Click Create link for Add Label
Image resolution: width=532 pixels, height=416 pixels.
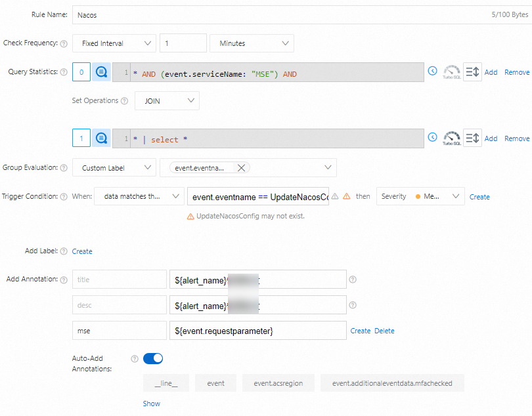(x=82, y=251)
